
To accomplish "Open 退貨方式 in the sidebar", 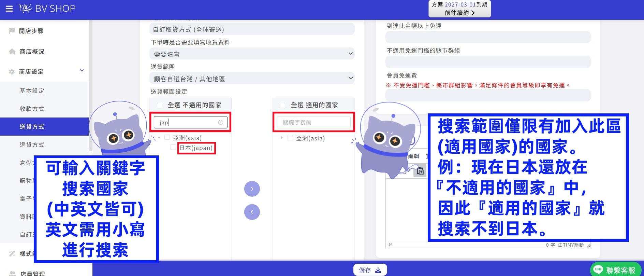I will pos(32,145).
